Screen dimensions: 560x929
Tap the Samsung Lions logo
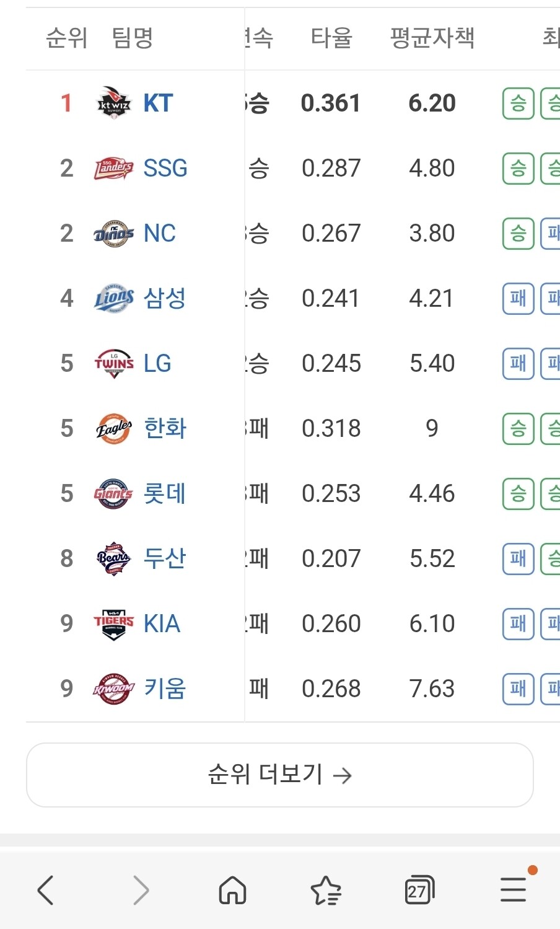(x=114, y=298)
